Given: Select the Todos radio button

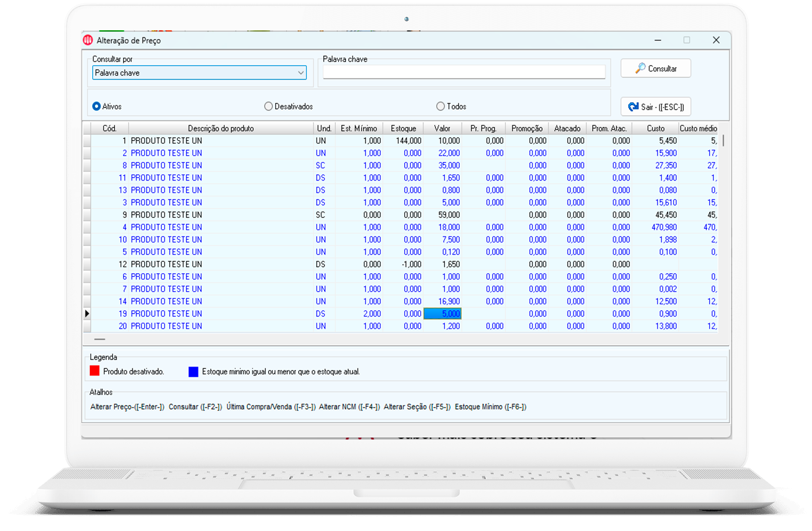Looking at the screenshot, I should click(x=452, y=106).
